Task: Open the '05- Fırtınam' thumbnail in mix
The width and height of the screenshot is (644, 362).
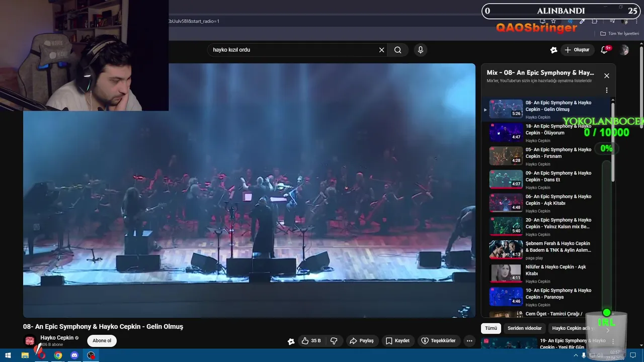Action: coord(506,155)
